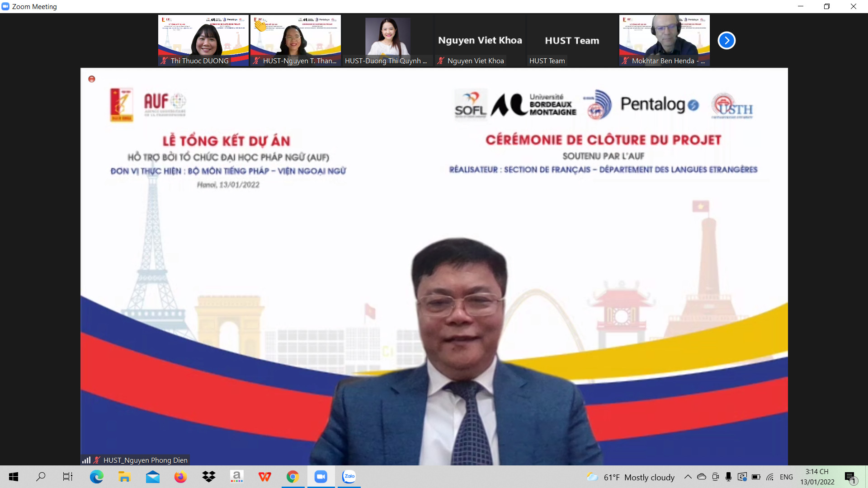Open Microsoft Edge browser
The width and height of the screenshot is (868, 488).
point(96,477)
